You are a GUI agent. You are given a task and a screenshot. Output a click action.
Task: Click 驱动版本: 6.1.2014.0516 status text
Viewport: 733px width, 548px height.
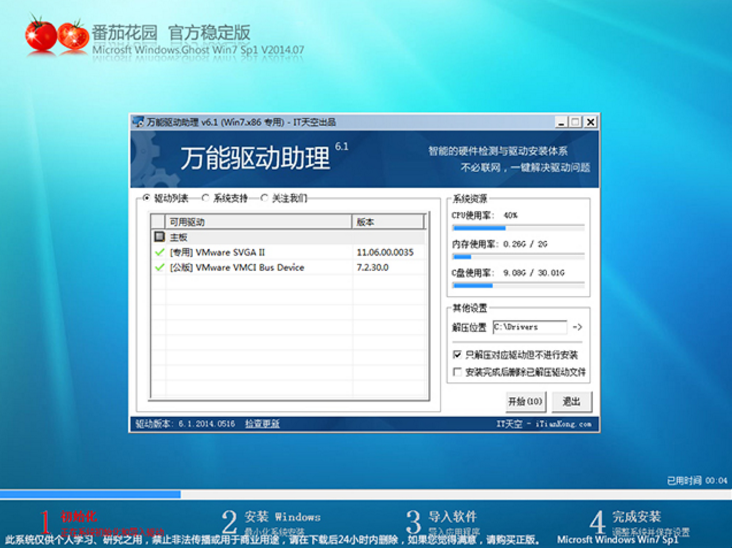[x=185, y=424]
